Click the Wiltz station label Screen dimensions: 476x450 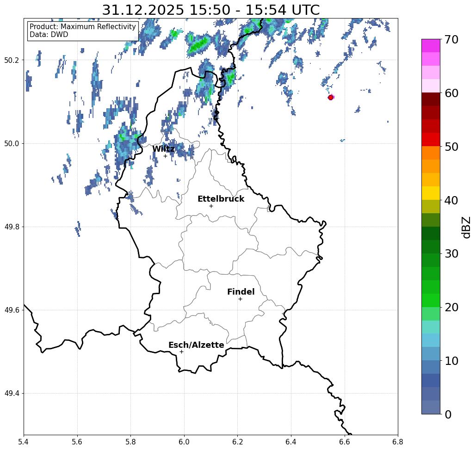click(x=163, y=149)
